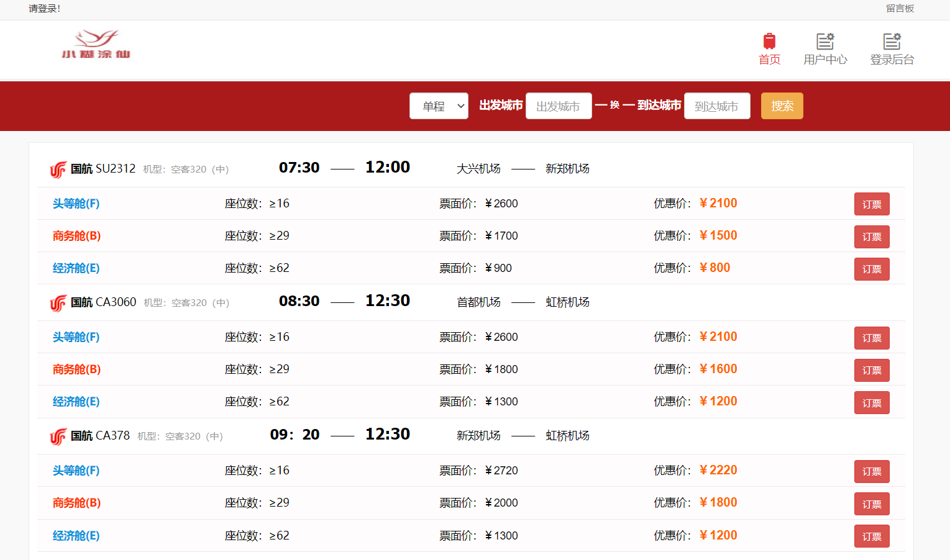This screenshot has width=950, height=560.
Task: Click the Air China logo for CA378
Action: pos(58,436)
